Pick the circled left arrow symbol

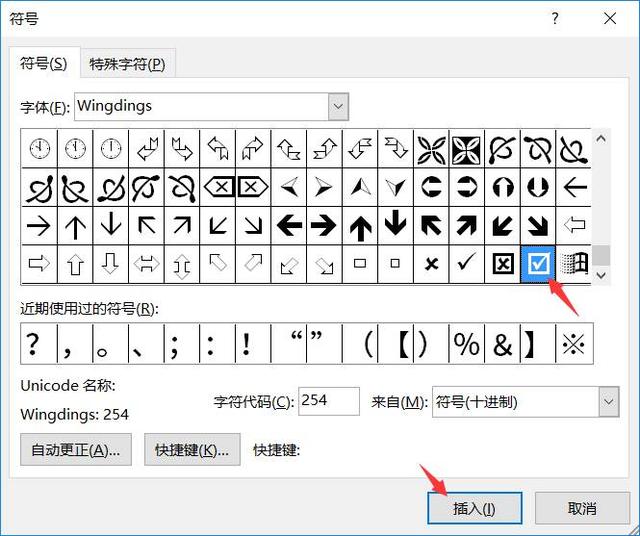pos(431,187)
